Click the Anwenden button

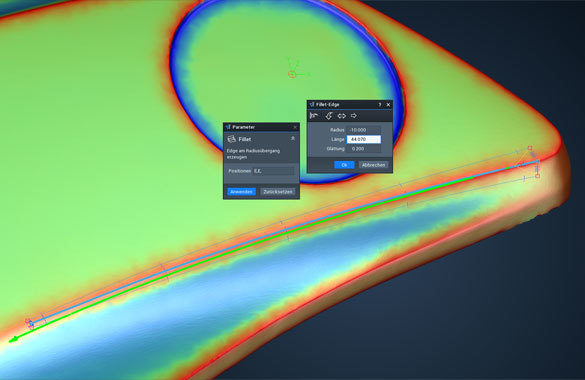click(x=241, y=192)
